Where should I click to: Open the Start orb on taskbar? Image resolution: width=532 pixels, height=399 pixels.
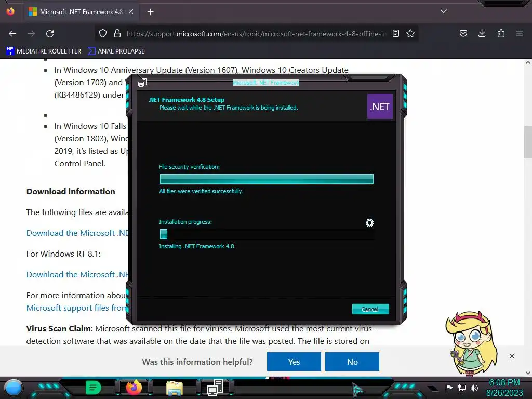13,388
